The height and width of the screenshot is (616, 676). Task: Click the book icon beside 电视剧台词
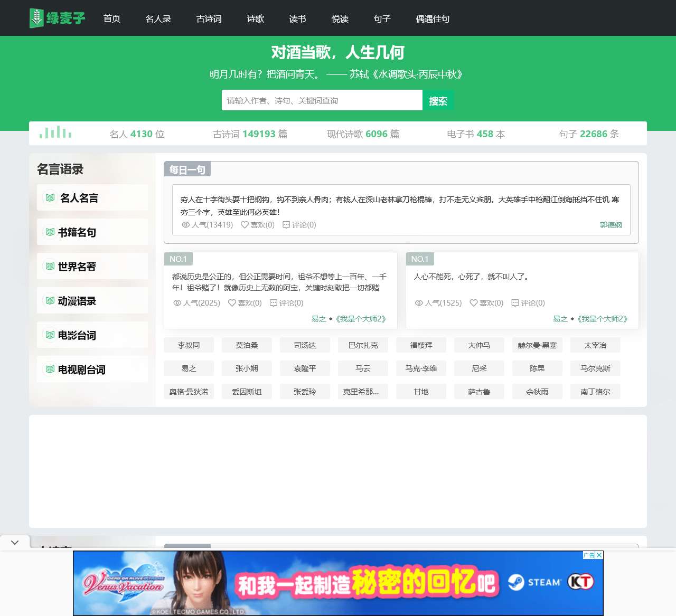click(x=50, y=369)
